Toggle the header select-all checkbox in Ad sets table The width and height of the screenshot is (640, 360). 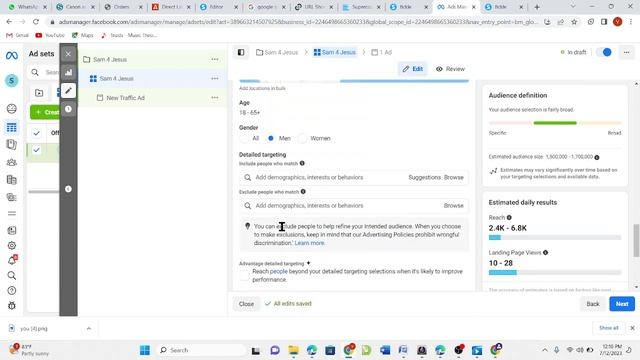(36, 133)
